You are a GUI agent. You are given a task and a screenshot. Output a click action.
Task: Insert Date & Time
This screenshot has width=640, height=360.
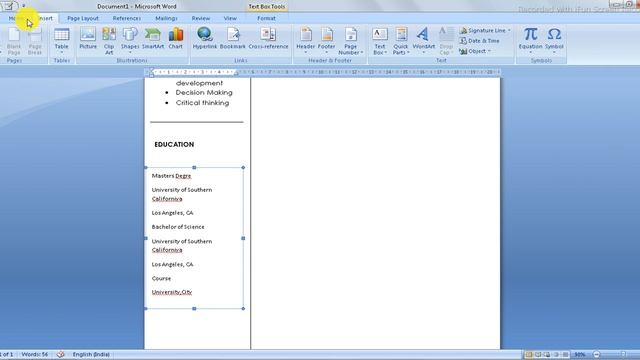pyautogui.click(x=479, y=41)
